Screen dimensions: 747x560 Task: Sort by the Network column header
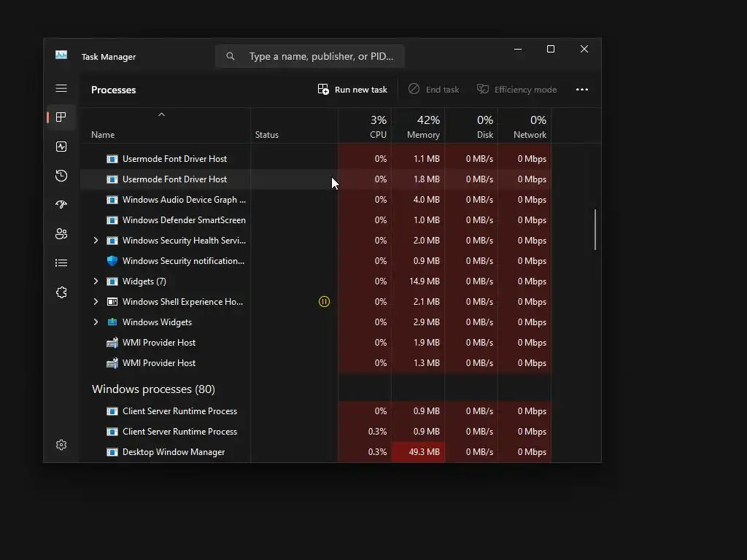[x=525, y=125]
